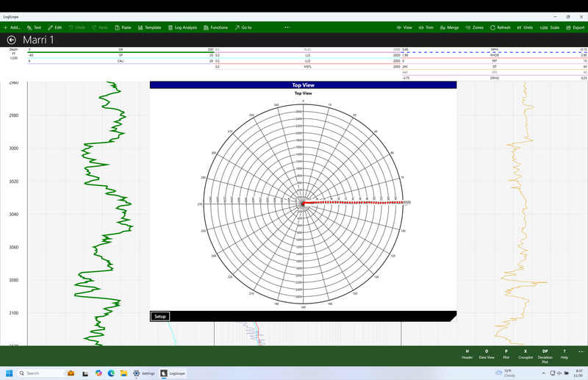Click the Undo button

pyautogui.click(x=77, y=27)
